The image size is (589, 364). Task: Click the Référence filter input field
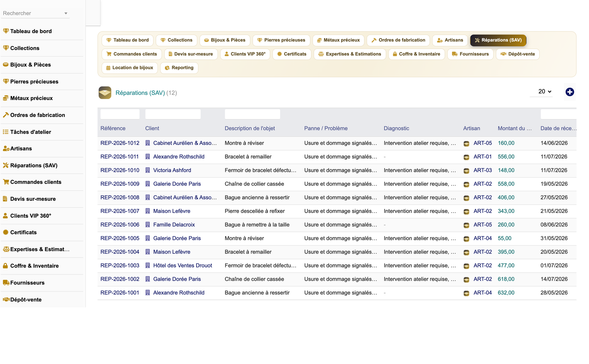(x=120, y=114)
